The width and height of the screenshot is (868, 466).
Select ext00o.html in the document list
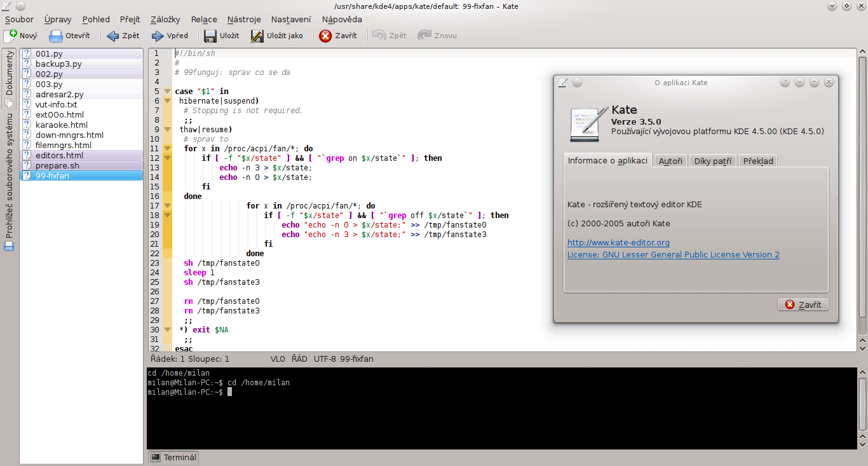click(x=82, y=115)
